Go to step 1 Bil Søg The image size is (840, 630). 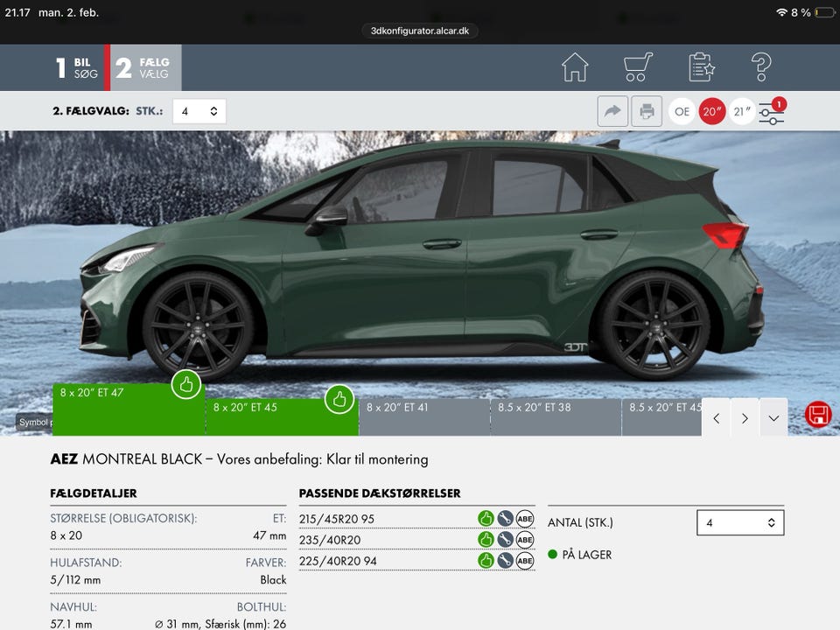click(x=77, y=68)
